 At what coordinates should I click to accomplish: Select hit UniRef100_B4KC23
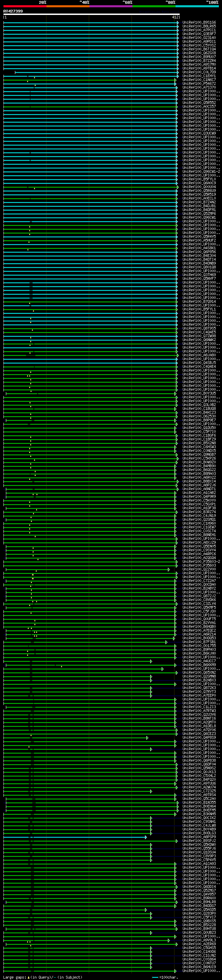pos(199,412)
